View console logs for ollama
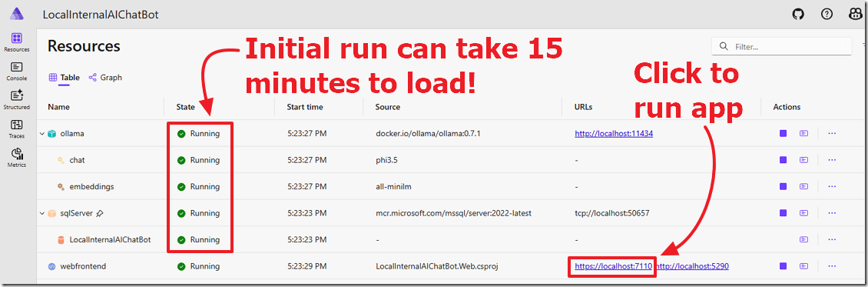This screenshot has height=287, width=868. [803, 134]
